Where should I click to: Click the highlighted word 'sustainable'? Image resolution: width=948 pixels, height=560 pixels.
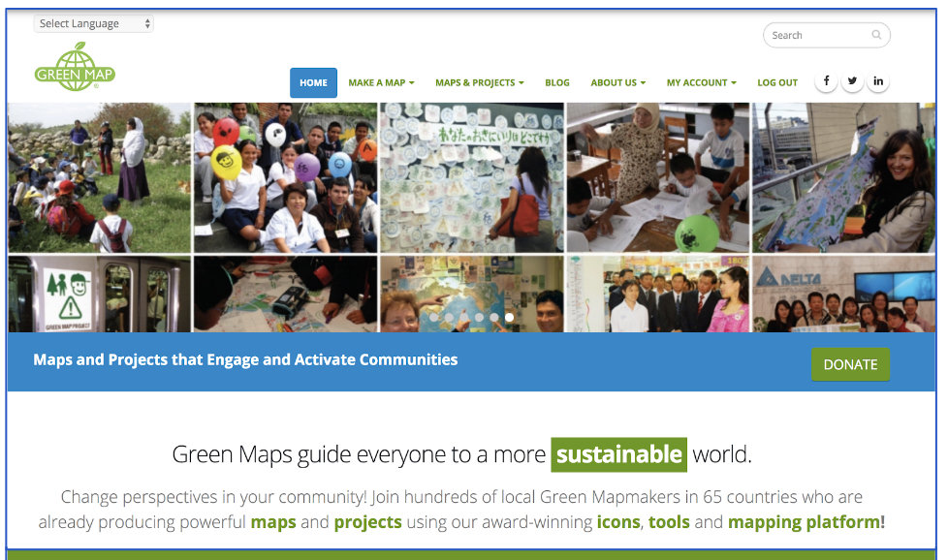619,454
